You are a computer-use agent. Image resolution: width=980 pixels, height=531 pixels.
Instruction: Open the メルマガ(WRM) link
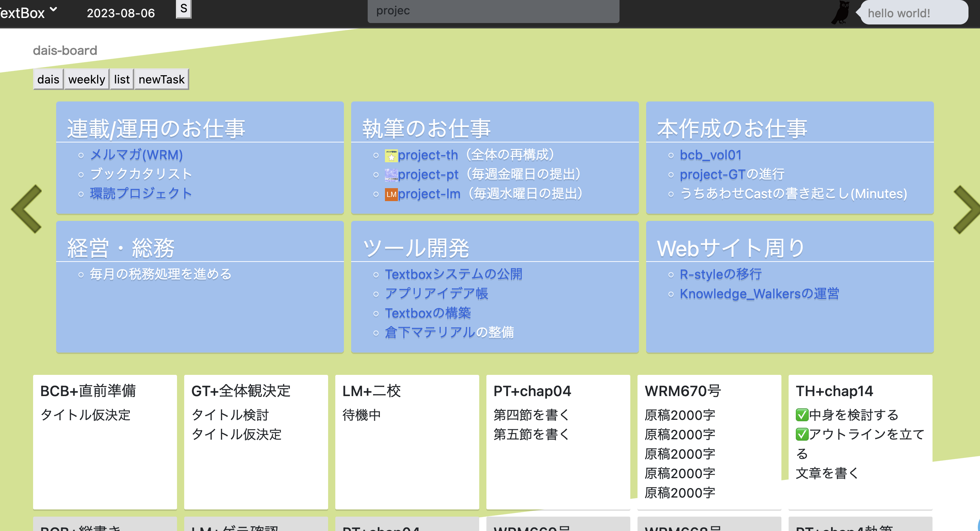coord(136,155)
